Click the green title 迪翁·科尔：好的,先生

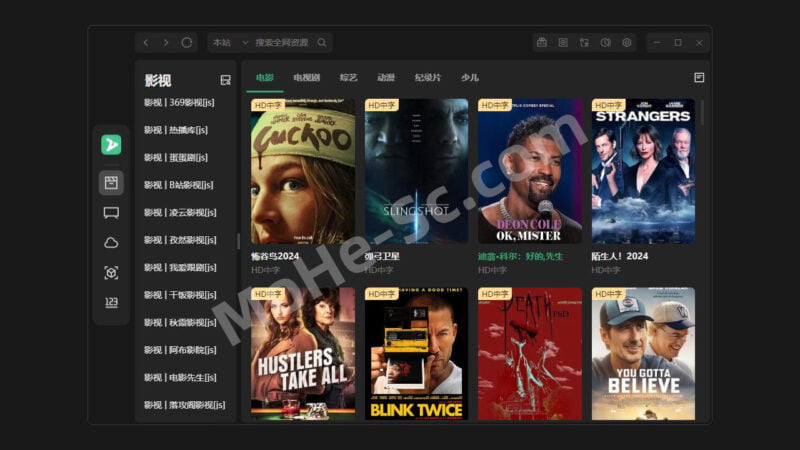[x=520, y=257]
